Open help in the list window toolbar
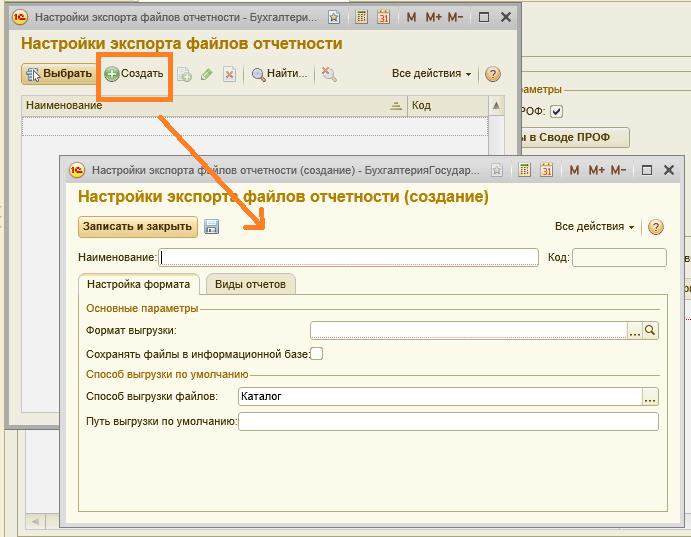This screenshot has height=537, width=691. point(493,74)
